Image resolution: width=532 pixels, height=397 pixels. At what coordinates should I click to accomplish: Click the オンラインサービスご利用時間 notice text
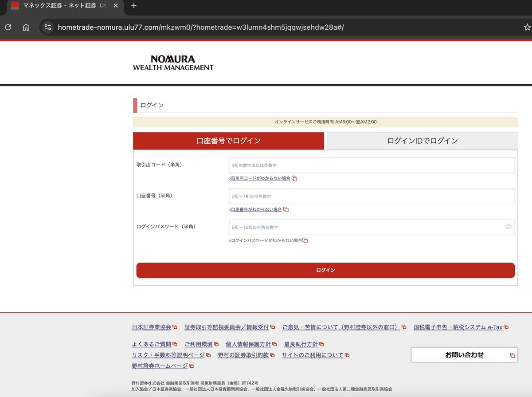325,122
